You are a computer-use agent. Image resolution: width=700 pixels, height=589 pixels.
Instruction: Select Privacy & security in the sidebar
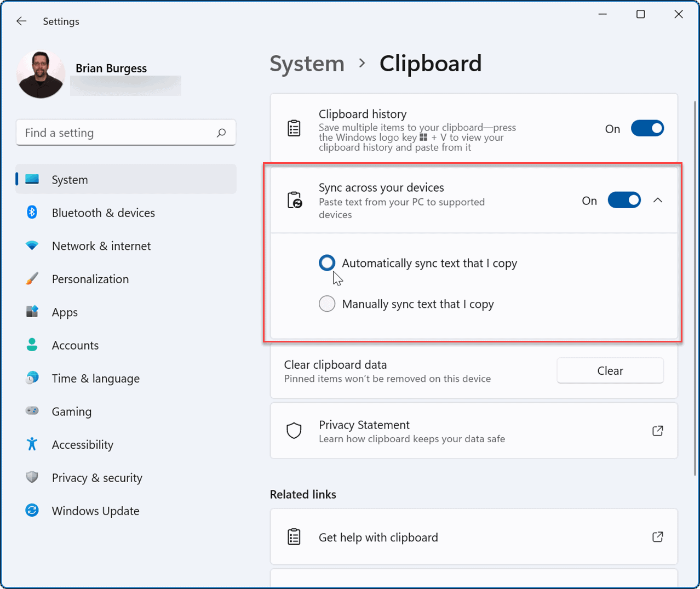click(x=96, y=477)
